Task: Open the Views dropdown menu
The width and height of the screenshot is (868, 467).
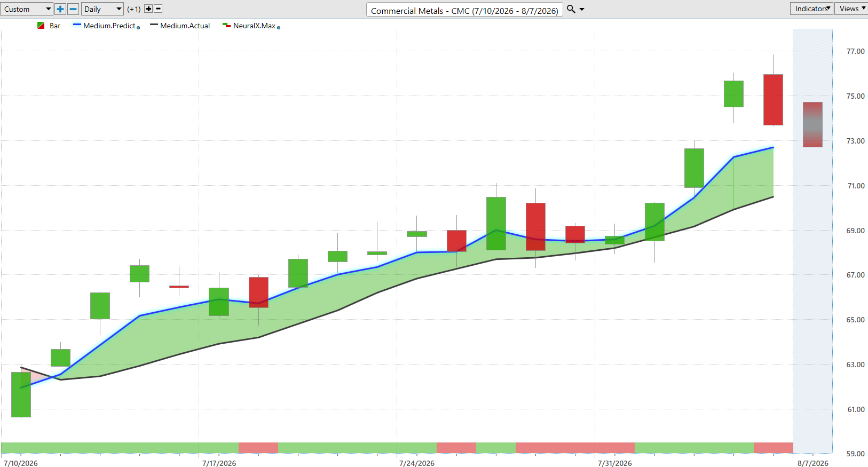Action: (851, 9)
